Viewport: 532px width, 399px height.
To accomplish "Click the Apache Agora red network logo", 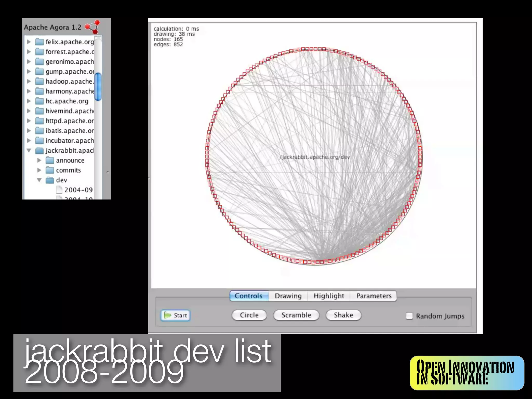I will (93, 27).
